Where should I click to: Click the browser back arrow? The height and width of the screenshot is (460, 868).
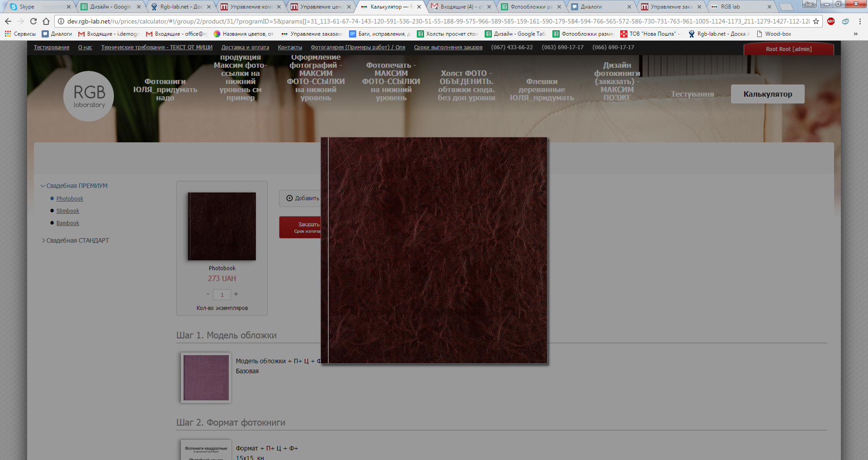[x=8, y=21]
